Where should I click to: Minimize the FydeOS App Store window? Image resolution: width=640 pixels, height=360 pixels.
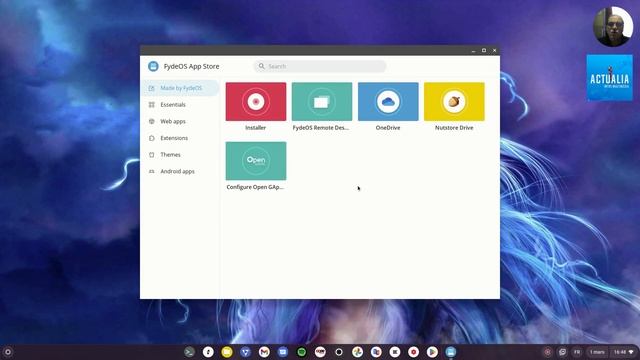(473, 51)
